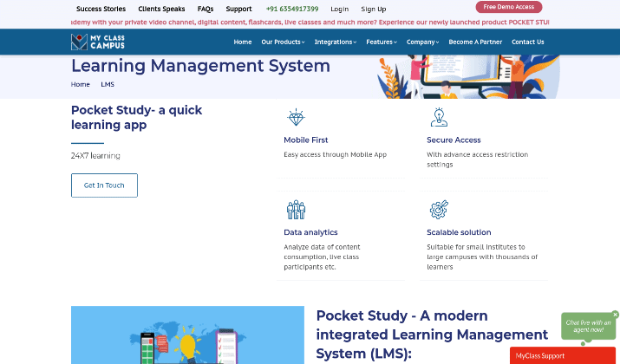The image size is (620, 364).
Task: Click the 24X7 learning text
Action: point(95,156)
